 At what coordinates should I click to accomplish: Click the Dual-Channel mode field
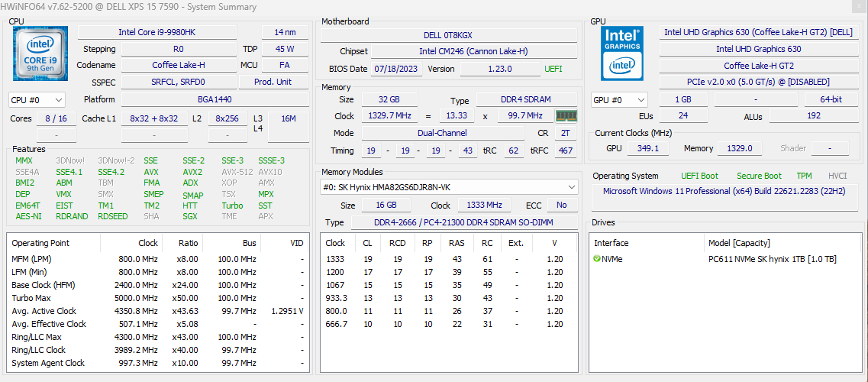click(x=443, y=134)
